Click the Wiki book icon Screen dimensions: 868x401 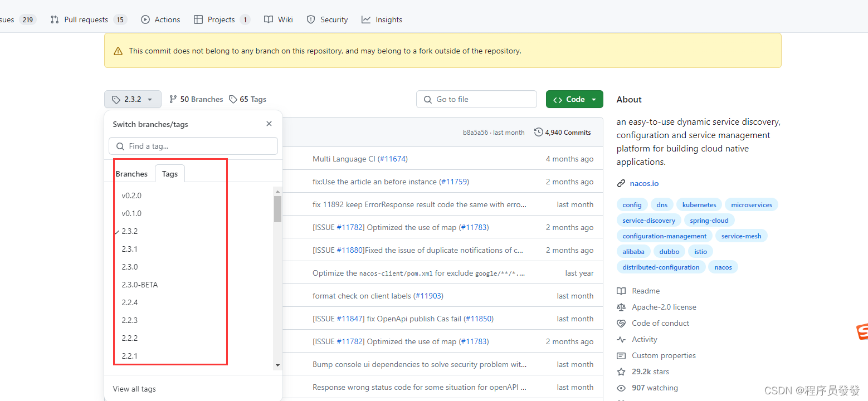[x=269, y=19]
